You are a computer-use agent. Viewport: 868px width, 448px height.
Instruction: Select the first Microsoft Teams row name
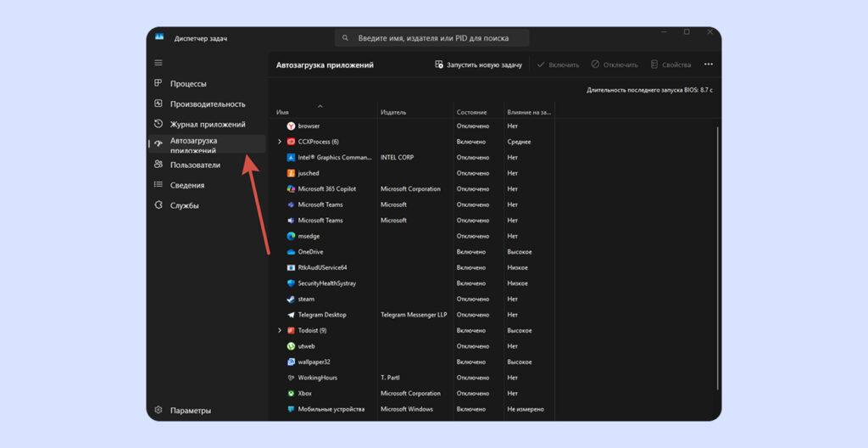click(320, 204)
